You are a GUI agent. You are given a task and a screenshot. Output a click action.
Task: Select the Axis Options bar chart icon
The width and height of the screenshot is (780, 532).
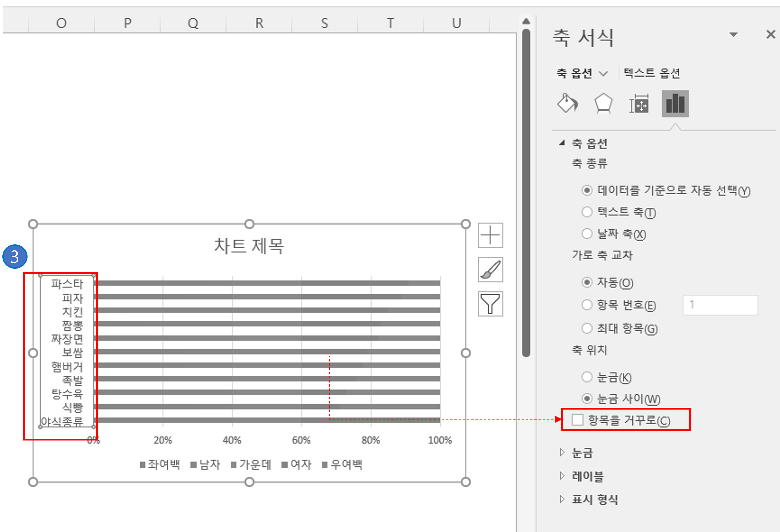675,103
